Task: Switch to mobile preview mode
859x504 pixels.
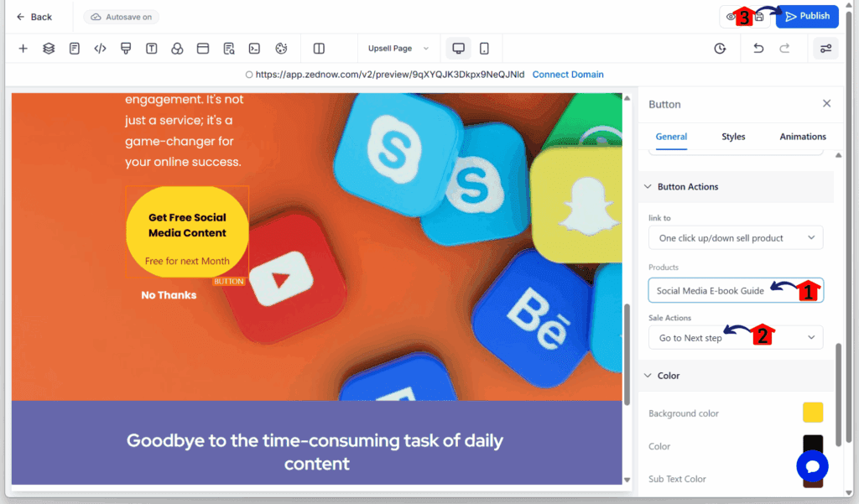Action: coord(484,48)
